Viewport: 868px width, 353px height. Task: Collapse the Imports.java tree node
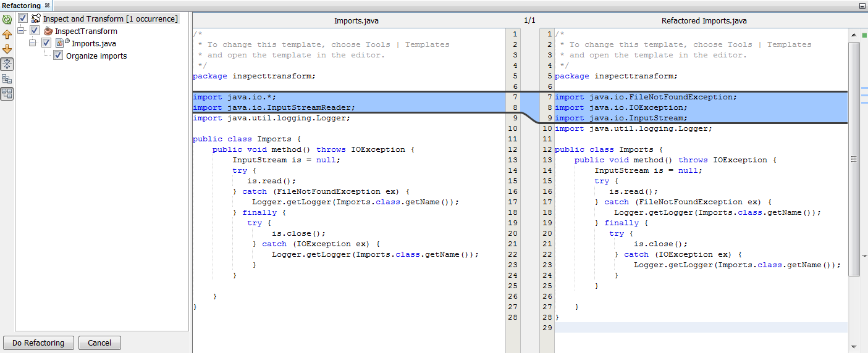pyautogui.click(x=33, y=43)
